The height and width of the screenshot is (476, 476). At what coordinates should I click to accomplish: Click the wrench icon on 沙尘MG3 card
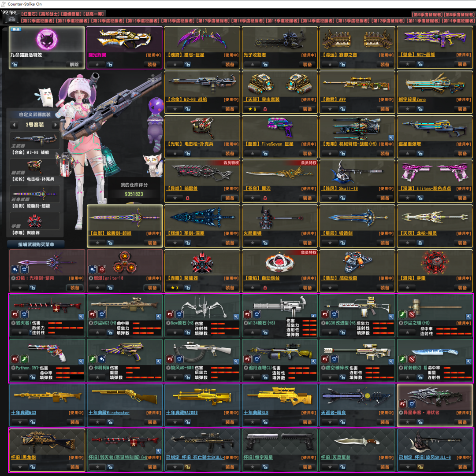click(158, 317)
